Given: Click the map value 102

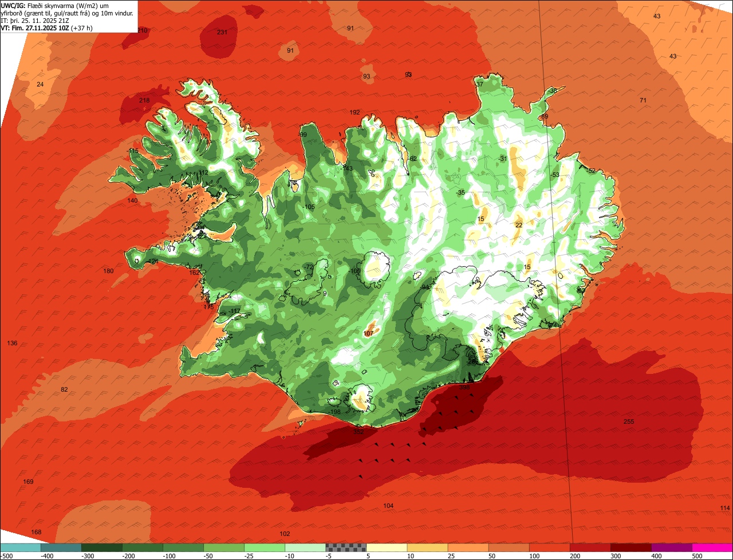Looking at the screenshot, I should pyautogui.click(x=285, y=534).
